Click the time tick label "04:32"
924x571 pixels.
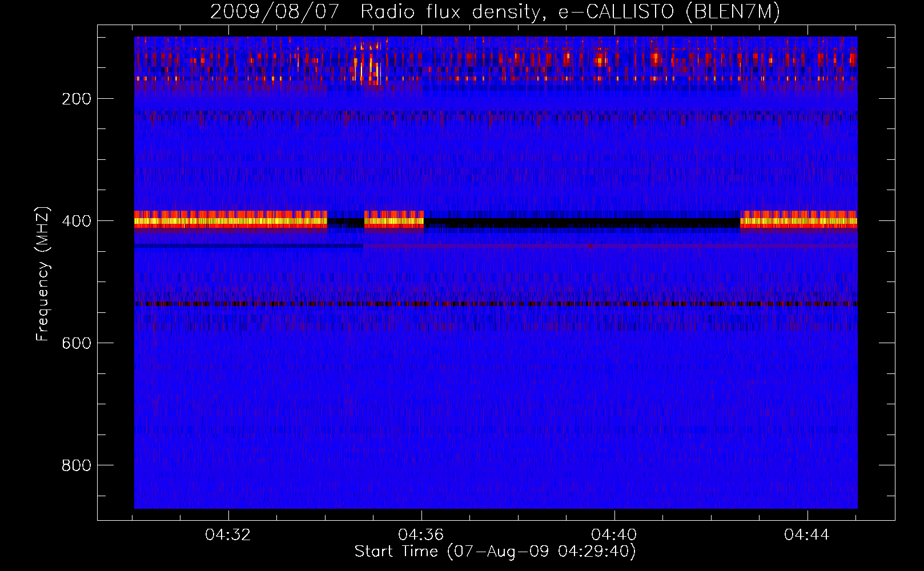228,535
